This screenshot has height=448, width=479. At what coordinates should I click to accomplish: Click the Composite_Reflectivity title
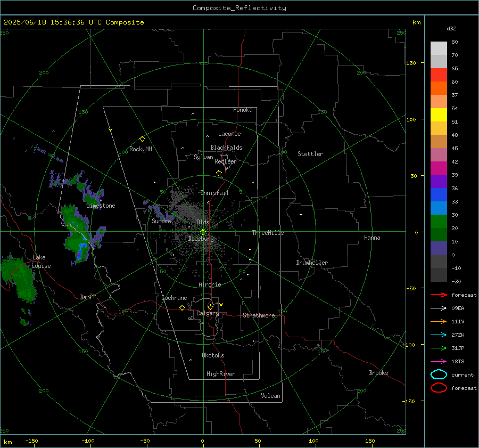pyautogui.click(x=239, y=8)
